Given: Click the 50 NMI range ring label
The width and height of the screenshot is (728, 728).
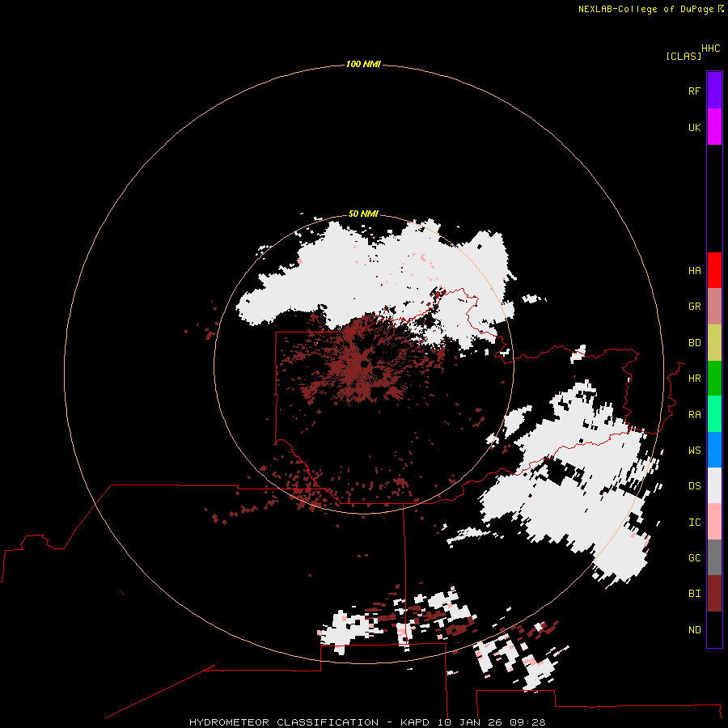Looking at the screenshot, I should tap(363, 214).
